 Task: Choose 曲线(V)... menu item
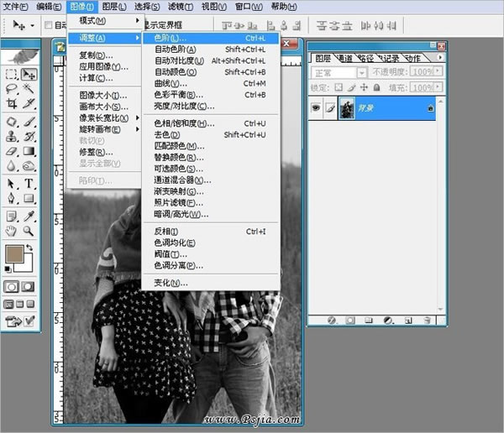211,84
